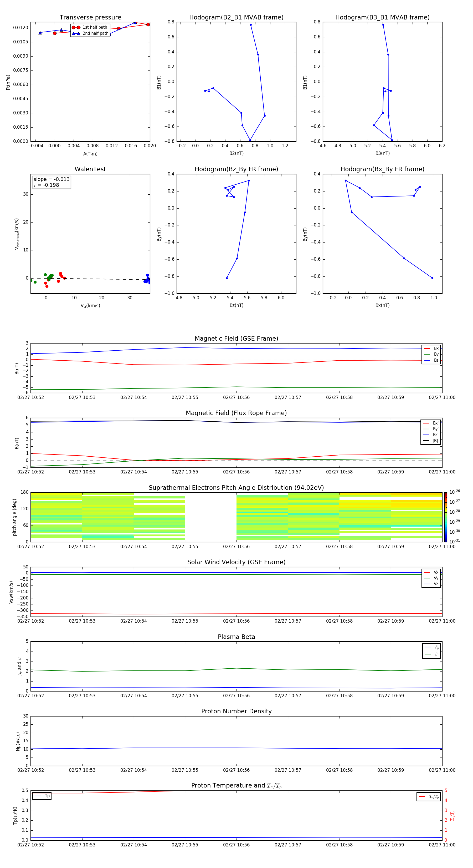This screenshot has height=868, width=473.
Task: Select the 'Proton Temperature and Te/Tp' title
Action: tap(236, 786)
